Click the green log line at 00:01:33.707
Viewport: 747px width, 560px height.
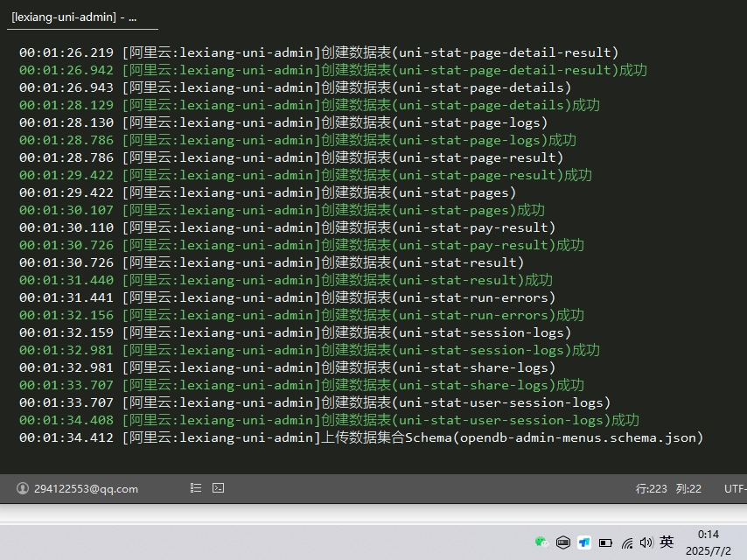(x=302, y=385)
